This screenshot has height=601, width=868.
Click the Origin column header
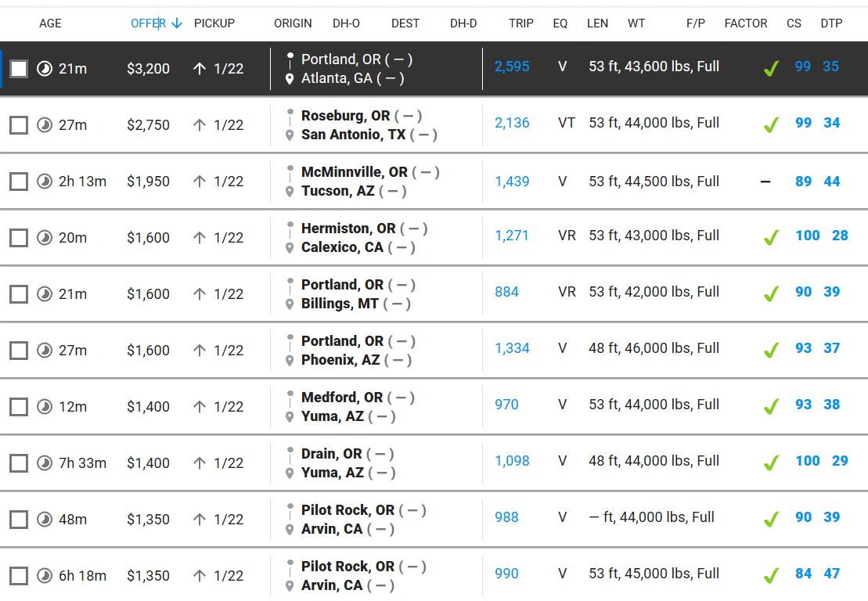(293, 23)
